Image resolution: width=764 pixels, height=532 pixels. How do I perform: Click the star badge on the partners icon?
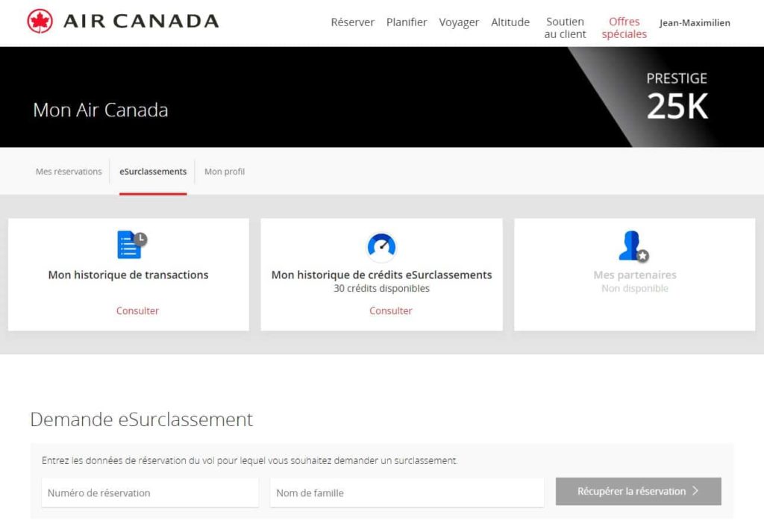(643, 256)
